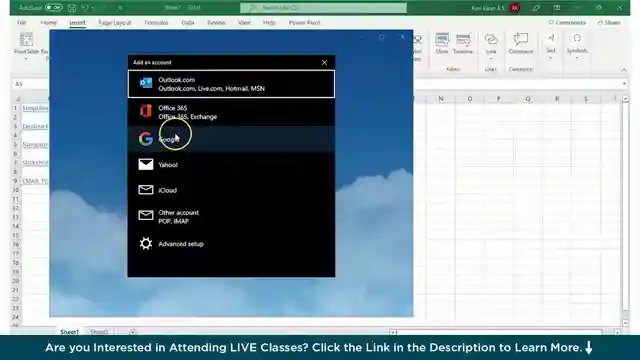The image size is (640, 360).
Task: Select the Yahoo! account option
Action: pos(231,164)
